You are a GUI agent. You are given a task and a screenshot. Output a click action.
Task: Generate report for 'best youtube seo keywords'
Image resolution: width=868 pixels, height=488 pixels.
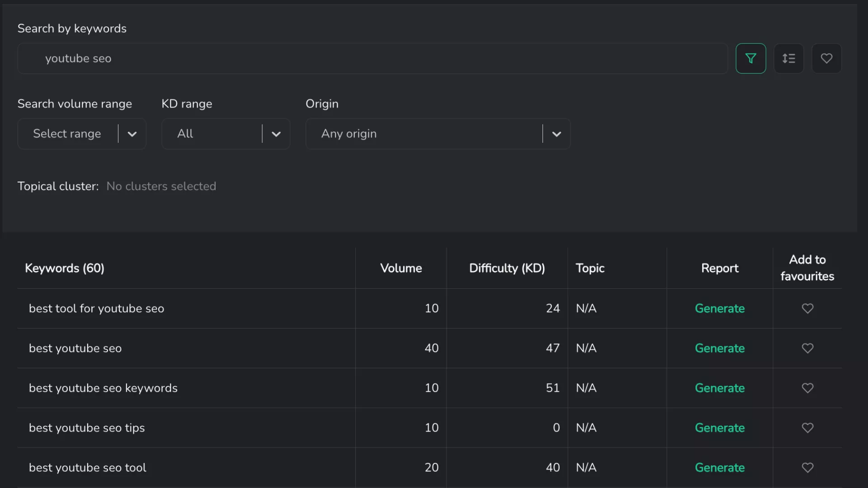(719, 388)
